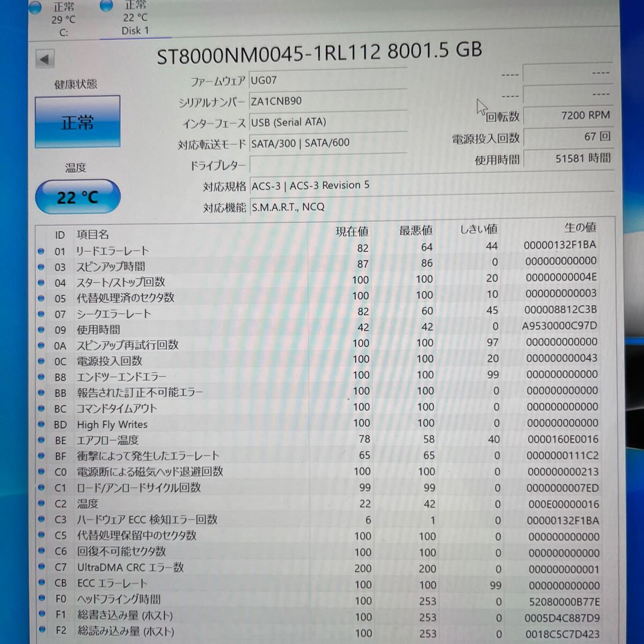The height and width of the screenshot is (644, 644).
Task: Click the 生の値 column header
Action: pyautogui.click(x=581, y=227)
